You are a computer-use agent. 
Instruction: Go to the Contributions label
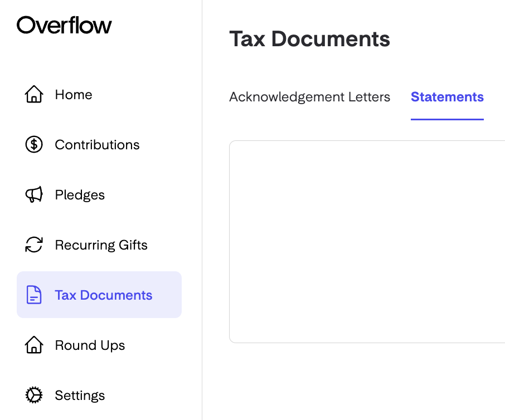[x=97, y=145]
